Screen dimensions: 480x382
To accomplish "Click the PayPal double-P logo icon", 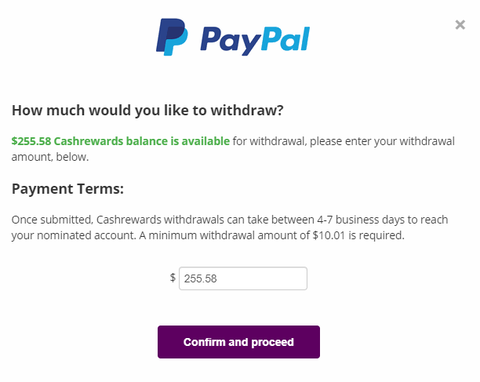I will pos(172,37).
